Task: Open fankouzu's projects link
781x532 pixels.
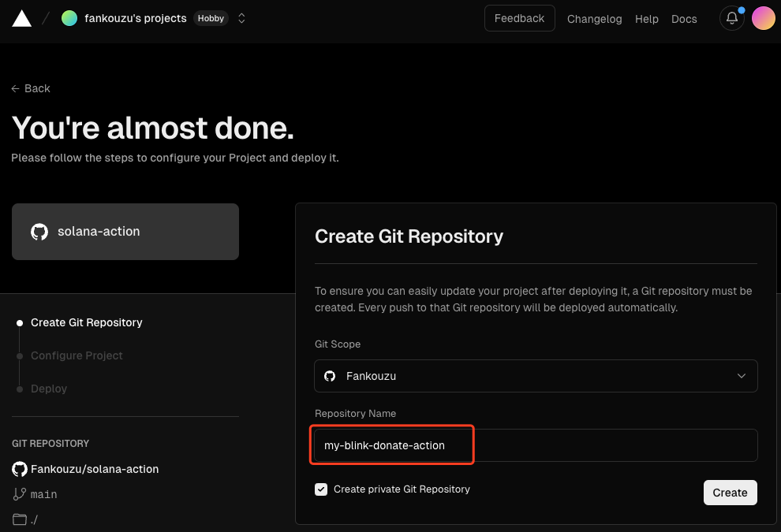Action: click(136, 18)
